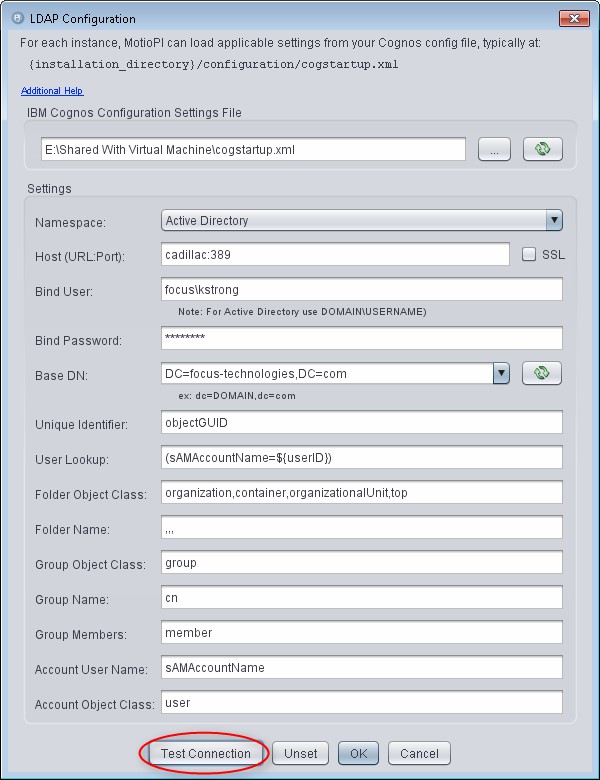Click the Unset button
Screen dimensions: 600x780
(300, 753)
